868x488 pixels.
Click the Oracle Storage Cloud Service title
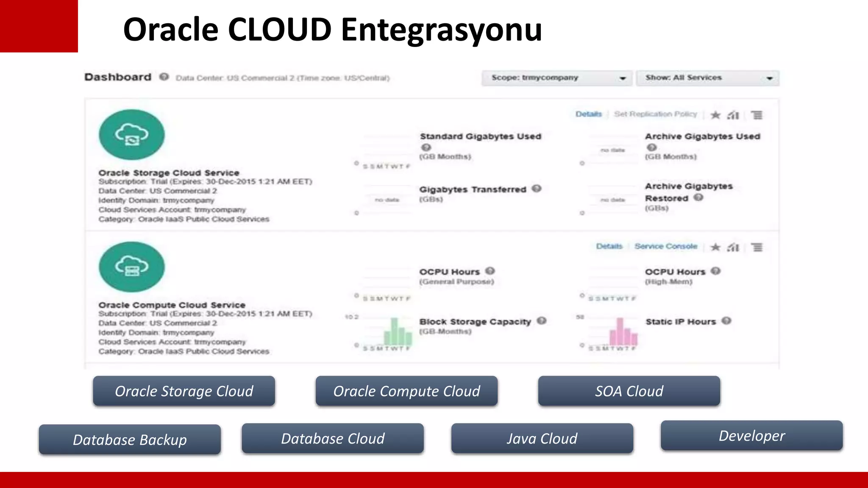tap(169, 173)
